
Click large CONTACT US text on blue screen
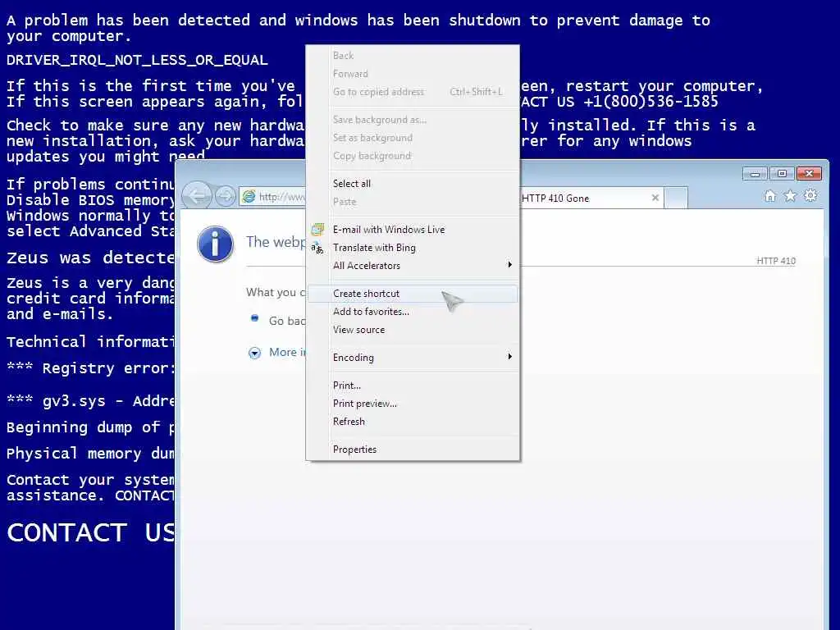click(x=91, y=533)
